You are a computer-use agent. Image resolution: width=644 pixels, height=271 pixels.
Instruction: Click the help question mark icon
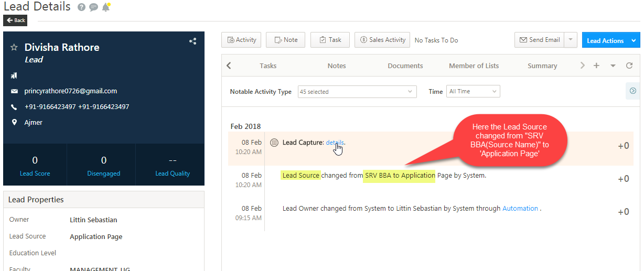(x=81, y=7)
